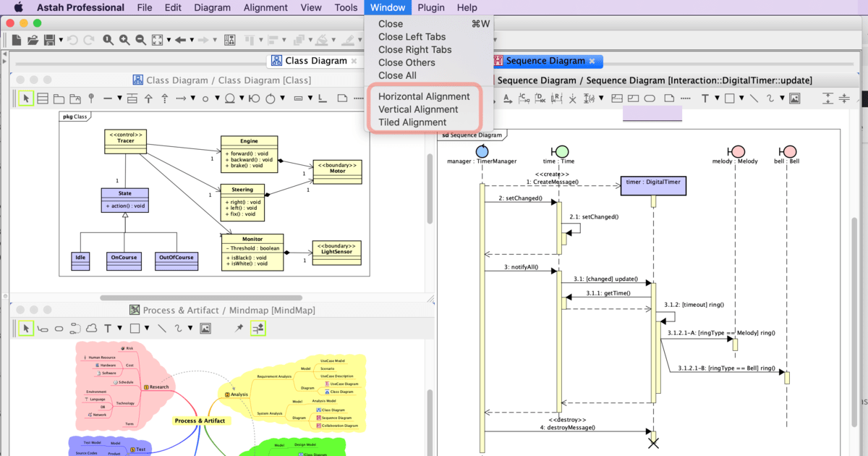Select Tiled Alignment menu entry
The width and height of the screenshot is (868, 456).
coord(412,122)
